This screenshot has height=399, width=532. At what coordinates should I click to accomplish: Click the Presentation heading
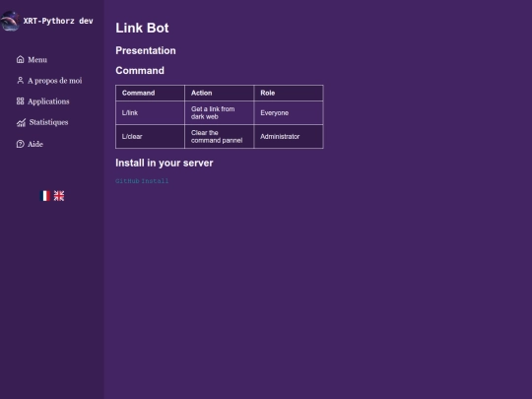click(146, 50)
